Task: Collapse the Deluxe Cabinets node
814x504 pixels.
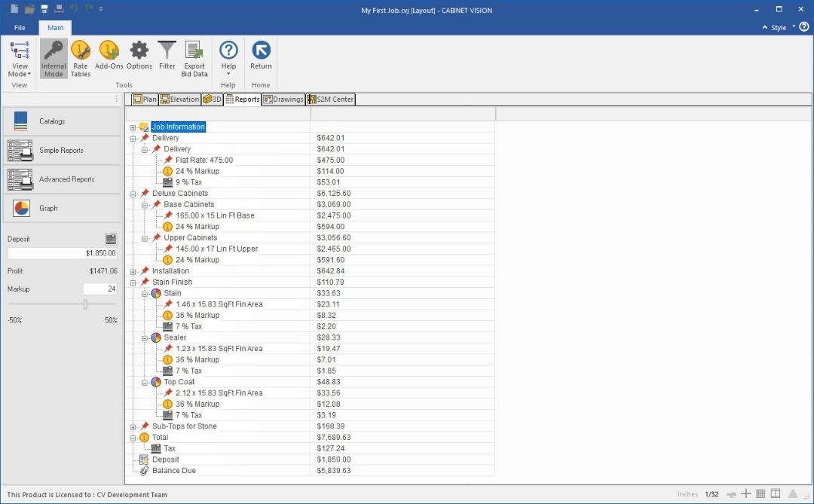Action: (x=133, y=194)
